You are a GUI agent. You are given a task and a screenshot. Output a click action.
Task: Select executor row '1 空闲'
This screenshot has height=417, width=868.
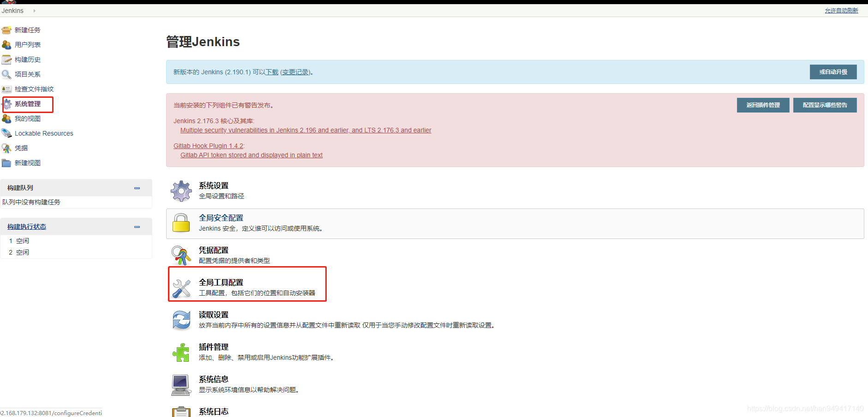76,241
